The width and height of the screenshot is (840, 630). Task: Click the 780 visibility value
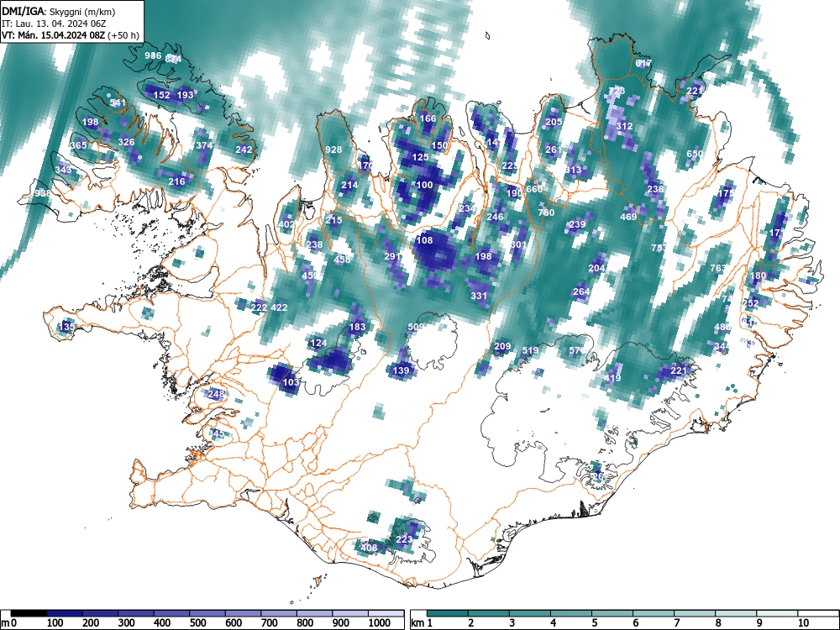click(546, 213)
